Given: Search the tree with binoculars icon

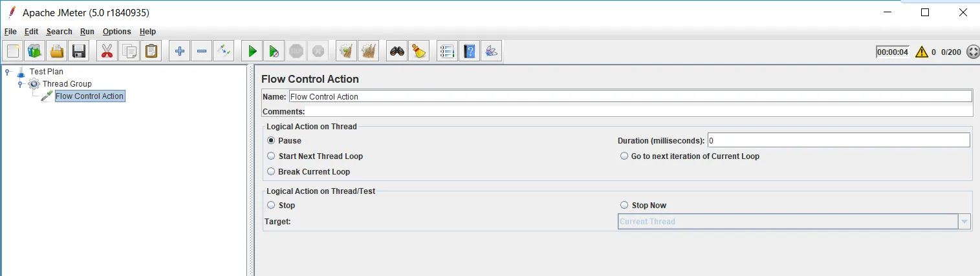Looking at the screenshot, I should 397,50.
